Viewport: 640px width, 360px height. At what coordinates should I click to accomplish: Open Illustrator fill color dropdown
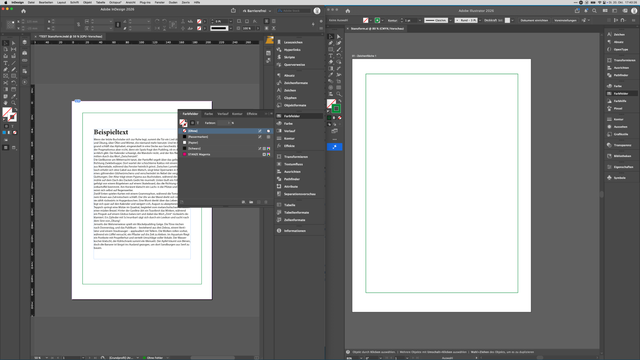click(371, 20)
